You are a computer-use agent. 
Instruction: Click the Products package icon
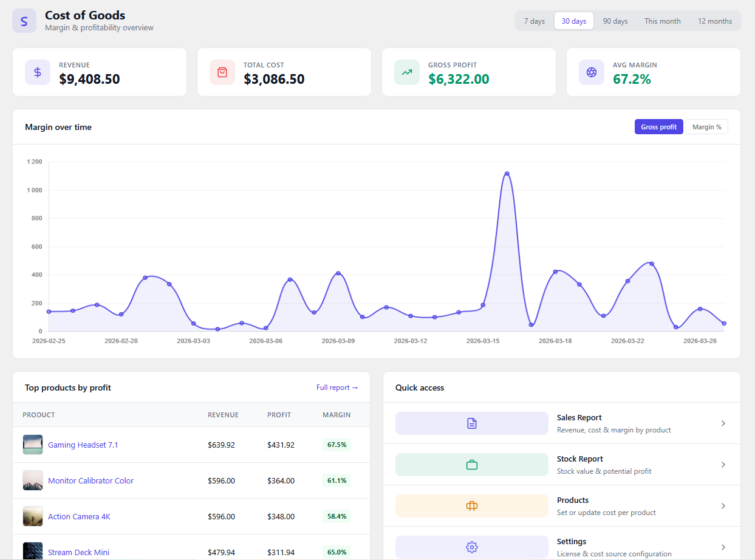[x=471, y=505]
